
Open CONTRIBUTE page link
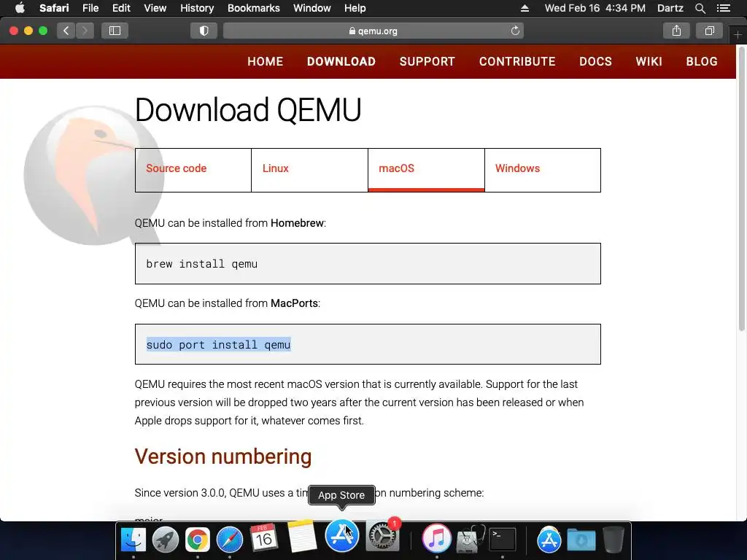point(517,61)
